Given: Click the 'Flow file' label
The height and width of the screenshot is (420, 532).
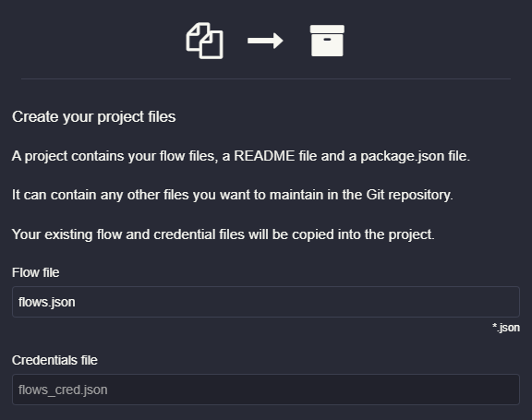Looking at the screenshot, I should (36, 272).
